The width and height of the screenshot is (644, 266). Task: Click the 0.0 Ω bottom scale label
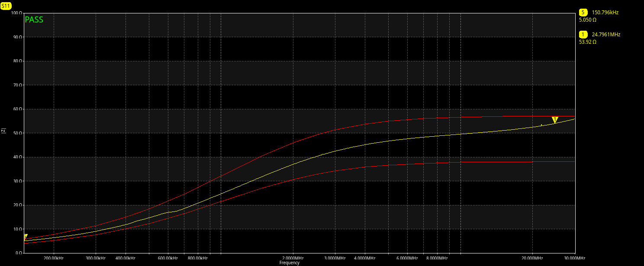(x=17, y=253)
